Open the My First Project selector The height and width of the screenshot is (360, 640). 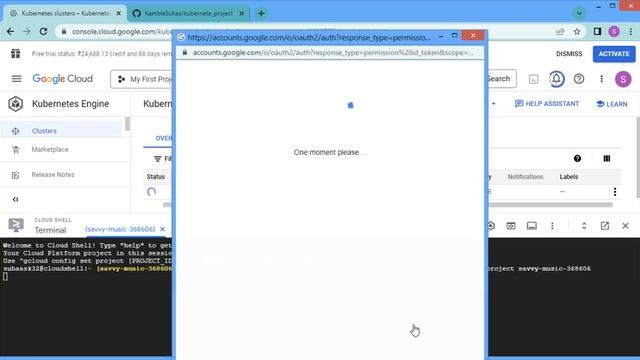(x=143, y=79)
